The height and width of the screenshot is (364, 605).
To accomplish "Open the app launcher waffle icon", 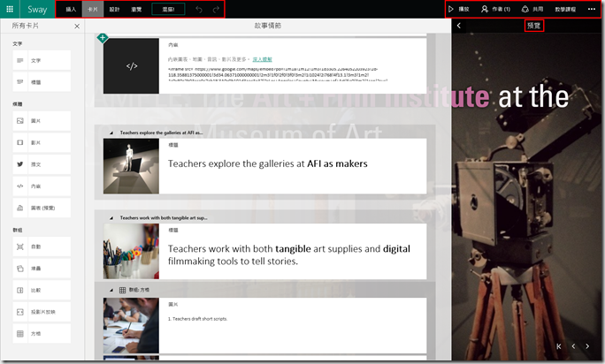I will pyautogui.click(x=11, y=9).
